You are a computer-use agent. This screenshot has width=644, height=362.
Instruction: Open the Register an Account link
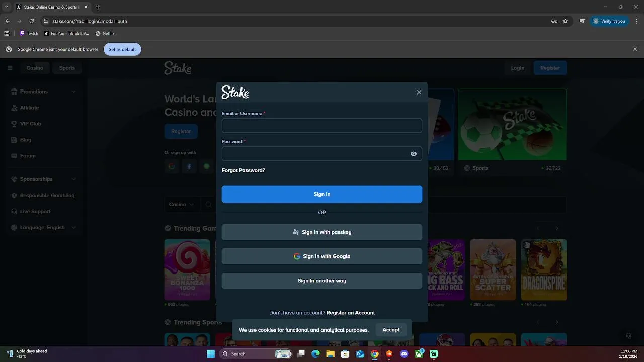(351, 313)
